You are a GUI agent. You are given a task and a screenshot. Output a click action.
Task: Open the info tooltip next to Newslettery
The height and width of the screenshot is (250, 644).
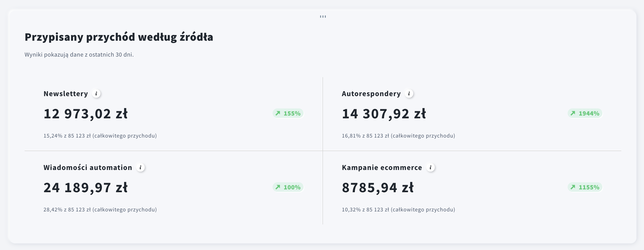coord(96,94)
